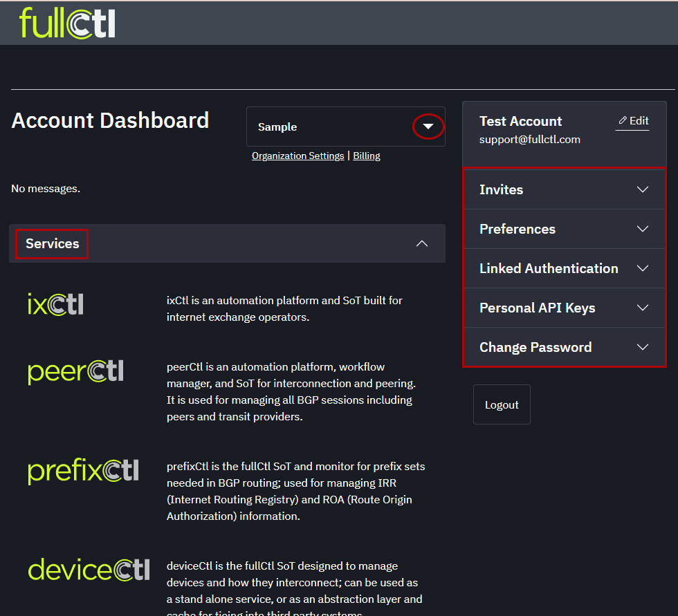Open the deviceCtl service logo
The width and height of the screenshot is (678, 616).
[x=89, y=570]
